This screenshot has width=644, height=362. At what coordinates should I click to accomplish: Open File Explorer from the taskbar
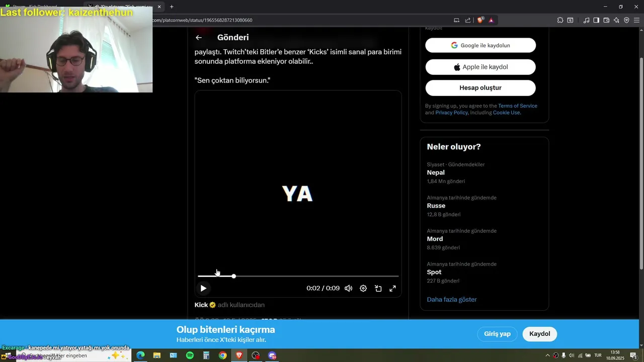157,355
